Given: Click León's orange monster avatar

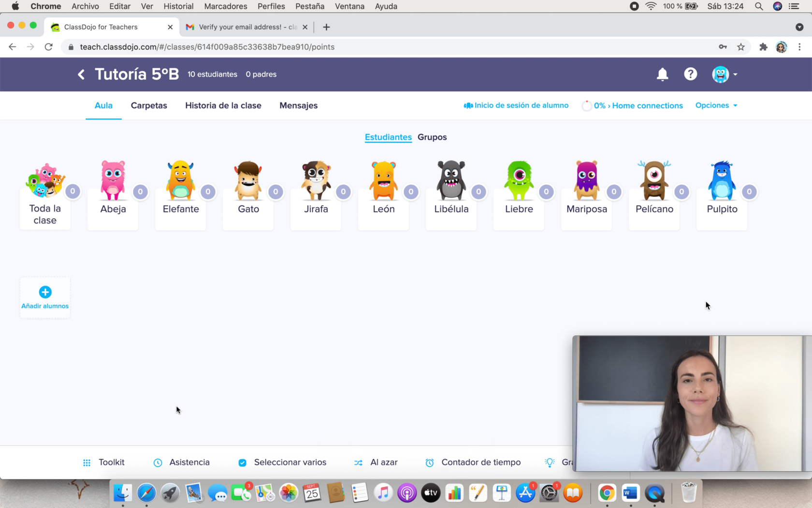Looking at the screenshot, I should pyautogui.click(x=383, y=180).
